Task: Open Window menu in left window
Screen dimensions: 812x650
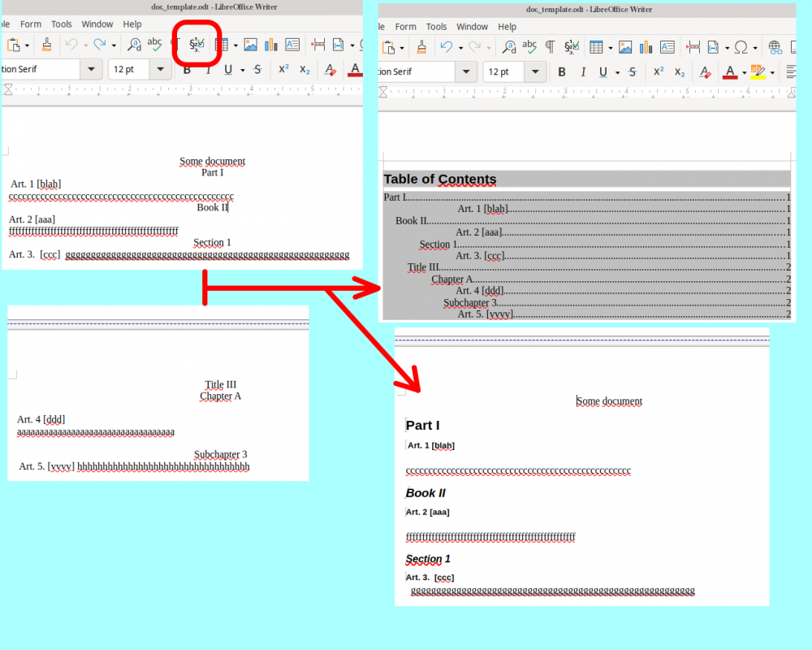Action: pyautogui.click(x=97, y=24)
